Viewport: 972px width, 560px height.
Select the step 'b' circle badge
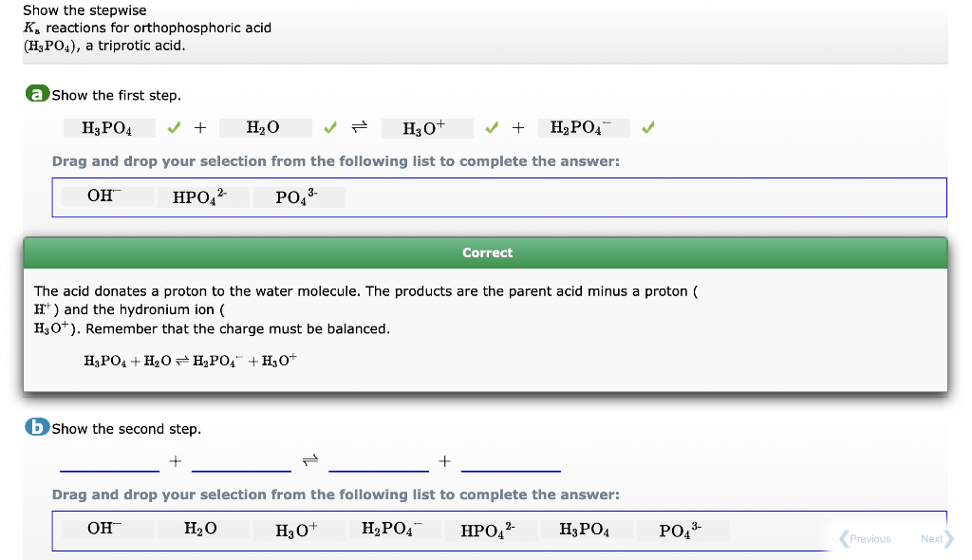[36, 428]
